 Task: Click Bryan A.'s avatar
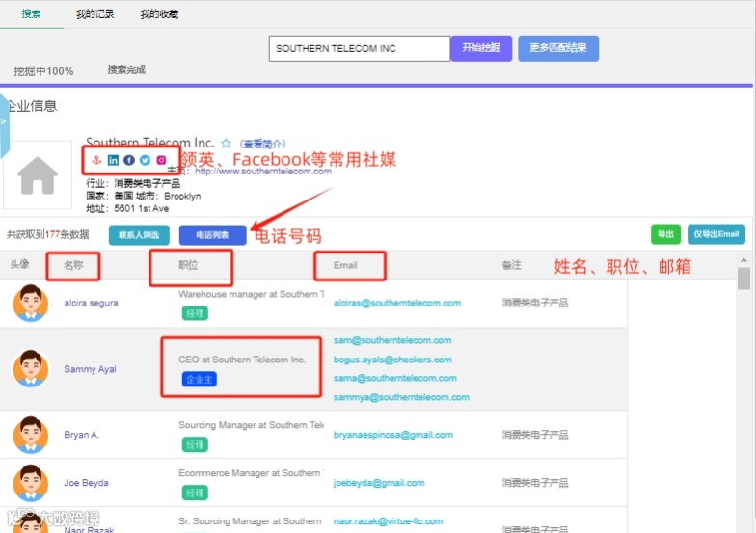(x=31, y=435)
